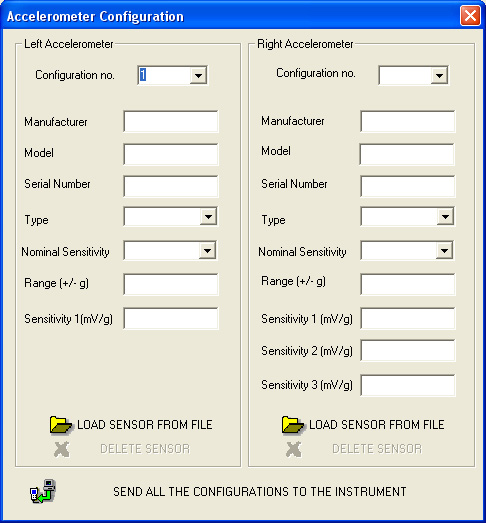Expand the left accelerometer Type dropdown
This screenshot has width=486, height=523.
[208, 217]
